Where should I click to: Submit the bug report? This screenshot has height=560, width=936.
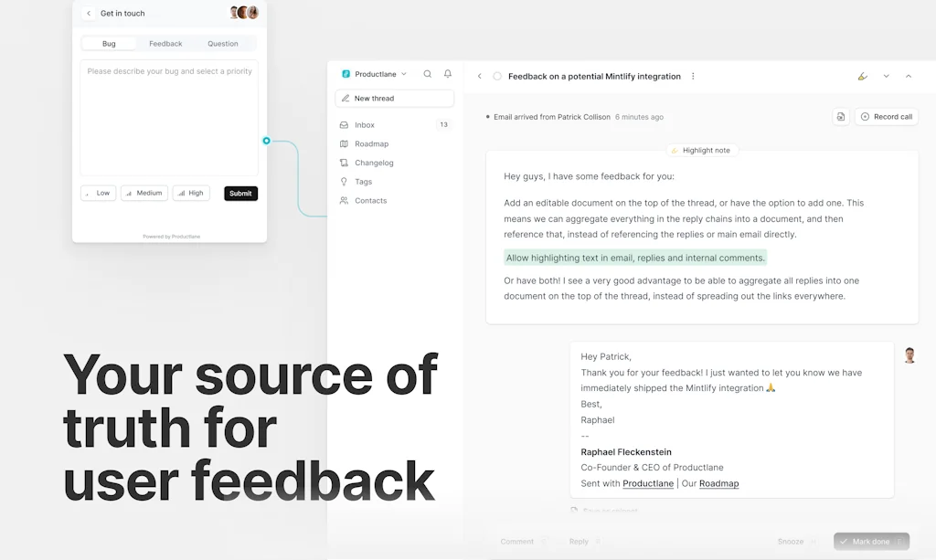(x=240, y=193)
